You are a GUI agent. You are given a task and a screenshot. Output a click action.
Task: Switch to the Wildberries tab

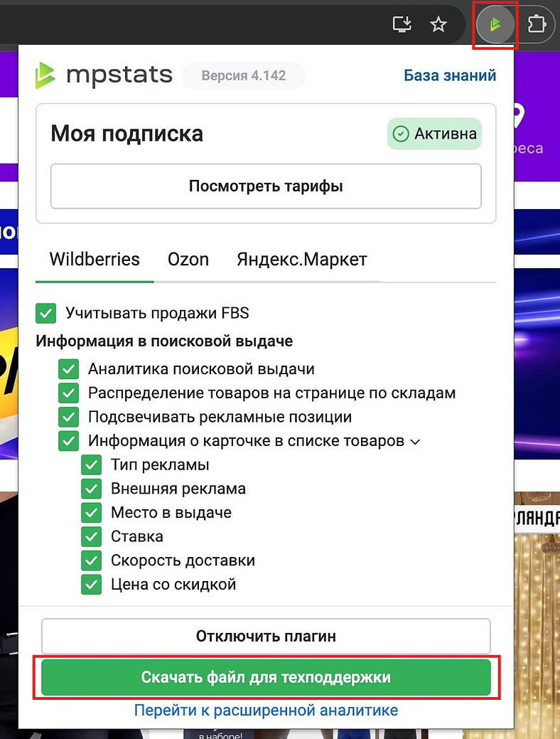(95, 259)
